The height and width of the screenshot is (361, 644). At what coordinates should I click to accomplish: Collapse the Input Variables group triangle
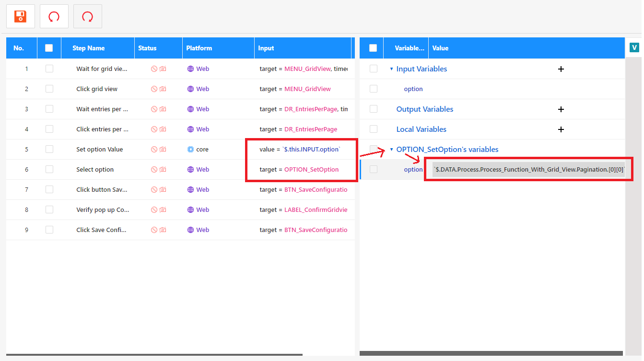coord(391,69)
